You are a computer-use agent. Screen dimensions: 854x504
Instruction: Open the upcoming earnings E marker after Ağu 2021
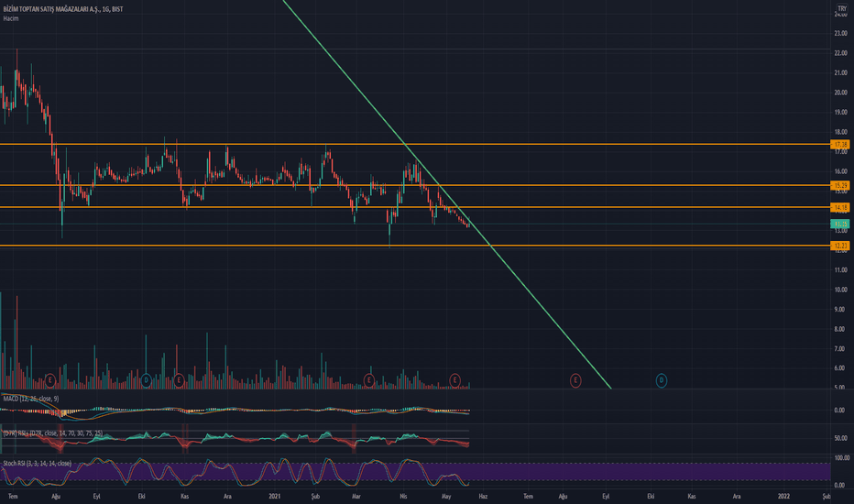tap(575, 380)
